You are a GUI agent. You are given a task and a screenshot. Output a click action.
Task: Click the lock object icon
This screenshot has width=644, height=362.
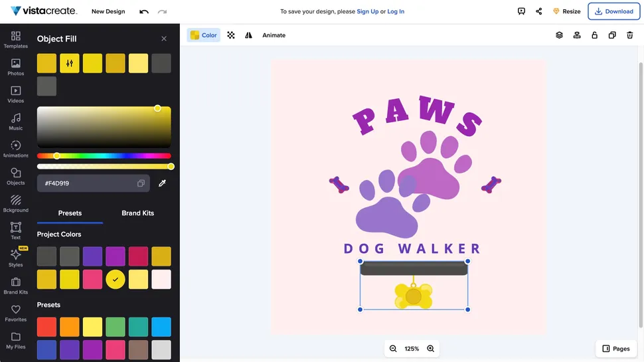[594, 35]
